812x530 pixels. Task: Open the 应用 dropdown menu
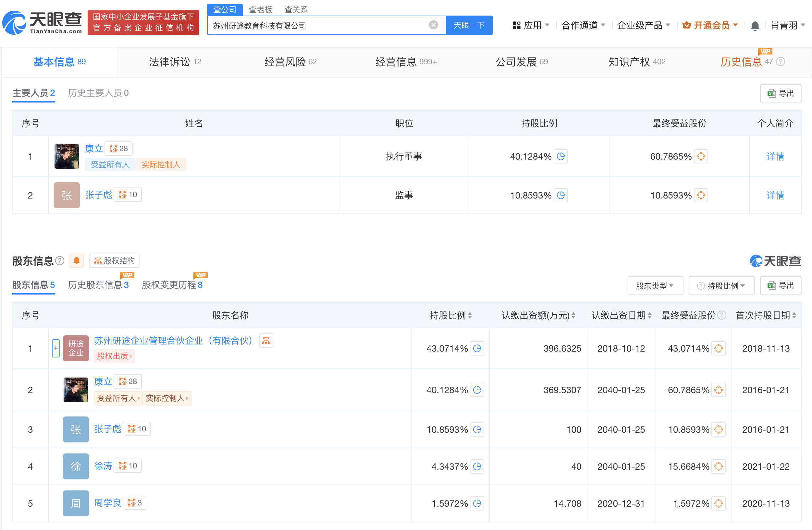[531, 25]
